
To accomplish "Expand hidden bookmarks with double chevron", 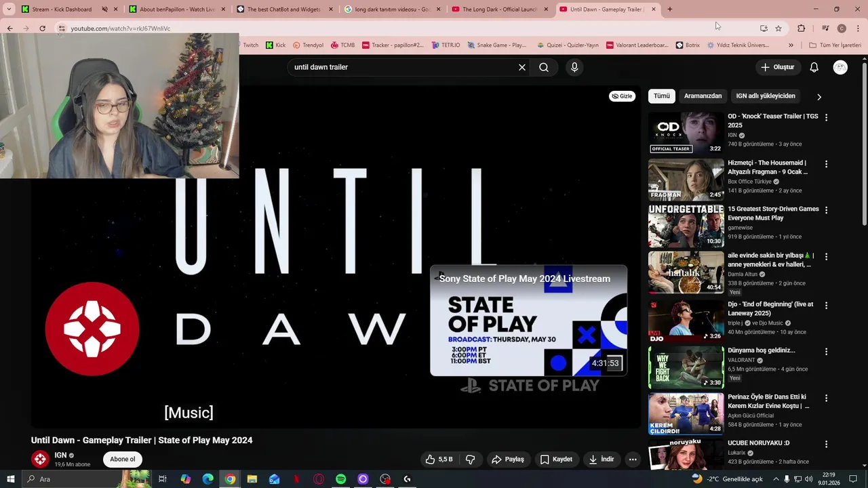I will (x=791, y=45).
